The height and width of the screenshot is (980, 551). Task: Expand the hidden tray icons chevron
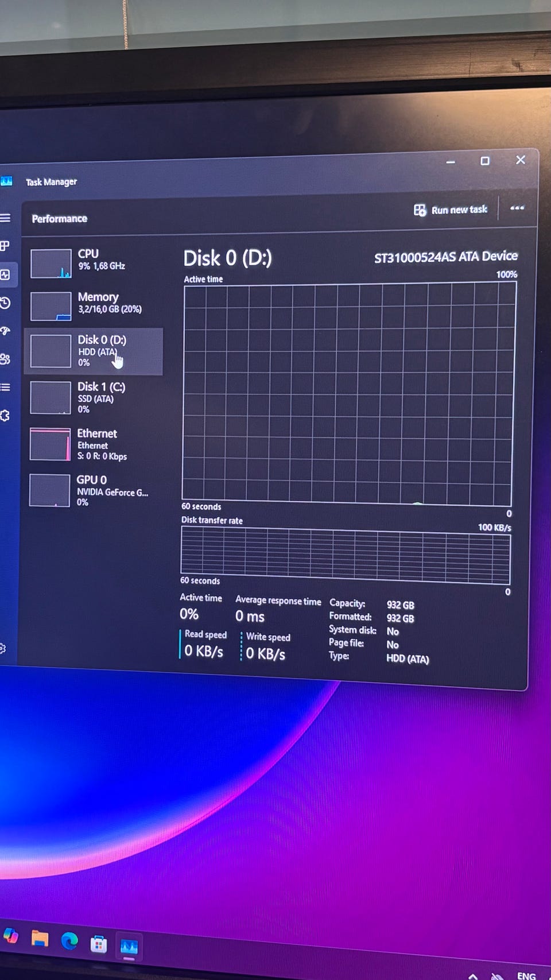coord(473,976)
